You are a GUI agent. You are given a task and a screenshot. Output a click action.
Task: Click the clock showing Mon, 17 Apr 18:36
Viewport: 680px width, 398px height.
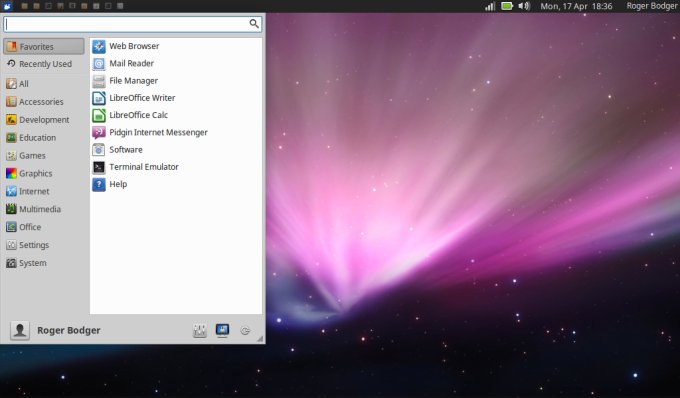coord(576,7)
